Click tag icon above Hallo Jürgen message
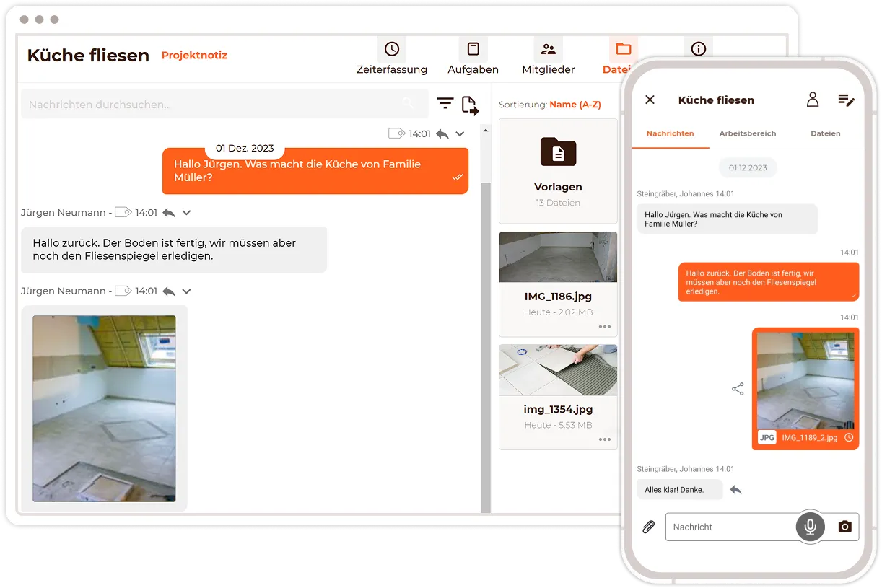The height and width of the screenshot is (588, 895). [396, 133]
